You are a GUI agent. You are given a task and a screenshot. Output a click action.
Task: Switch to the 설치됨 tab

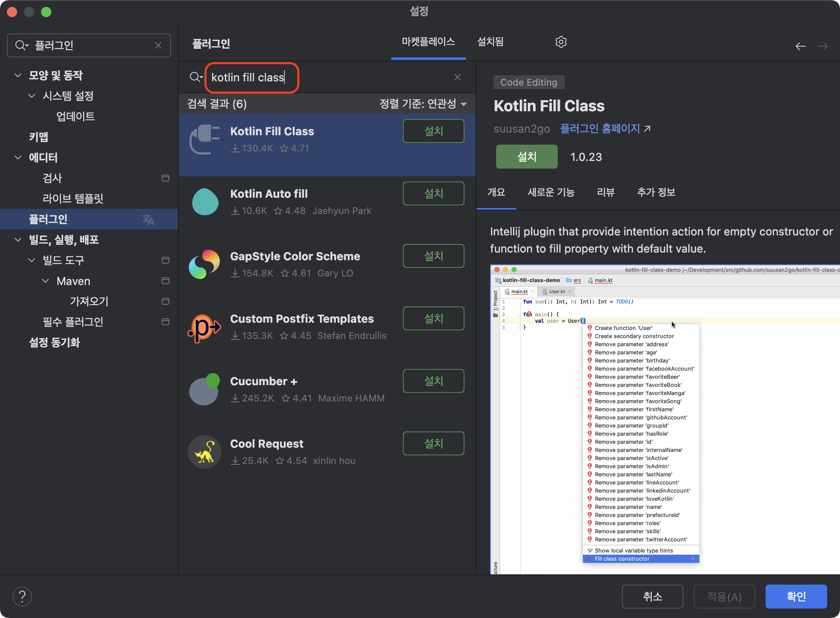490,42
